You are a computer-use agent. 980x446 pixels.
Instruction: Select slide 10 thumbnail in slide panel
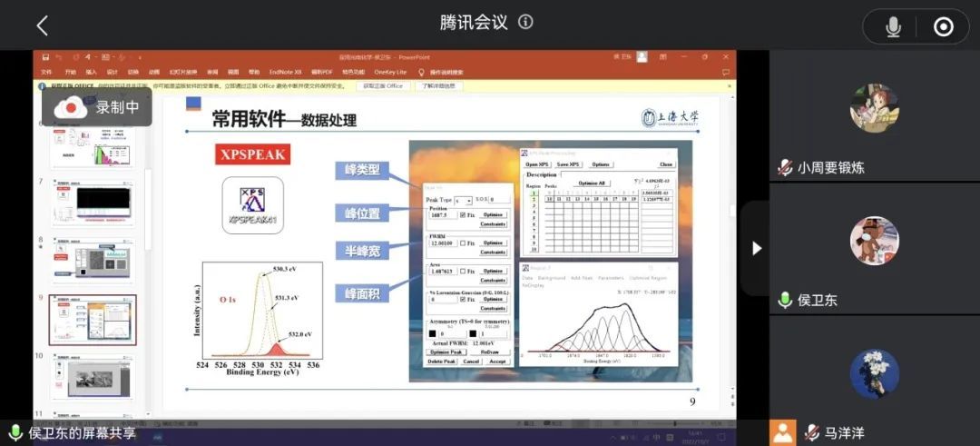tap(93, 380)
